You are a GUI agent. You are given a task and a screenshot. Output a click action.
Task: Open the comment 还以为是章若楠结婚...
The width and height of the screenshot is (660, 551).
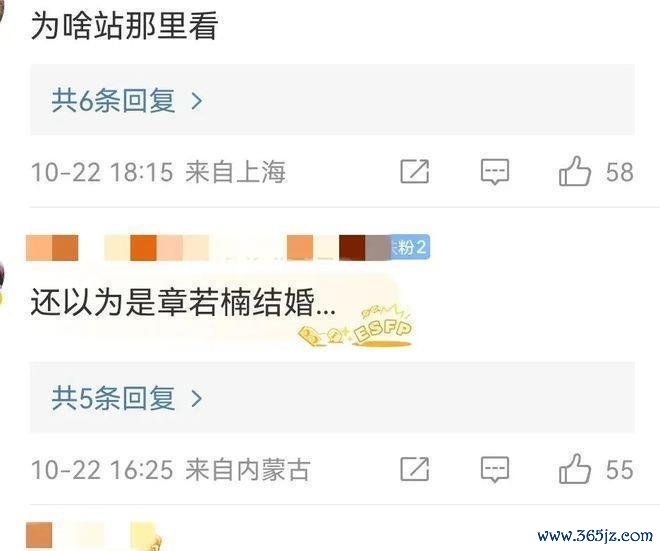[183, 303]
